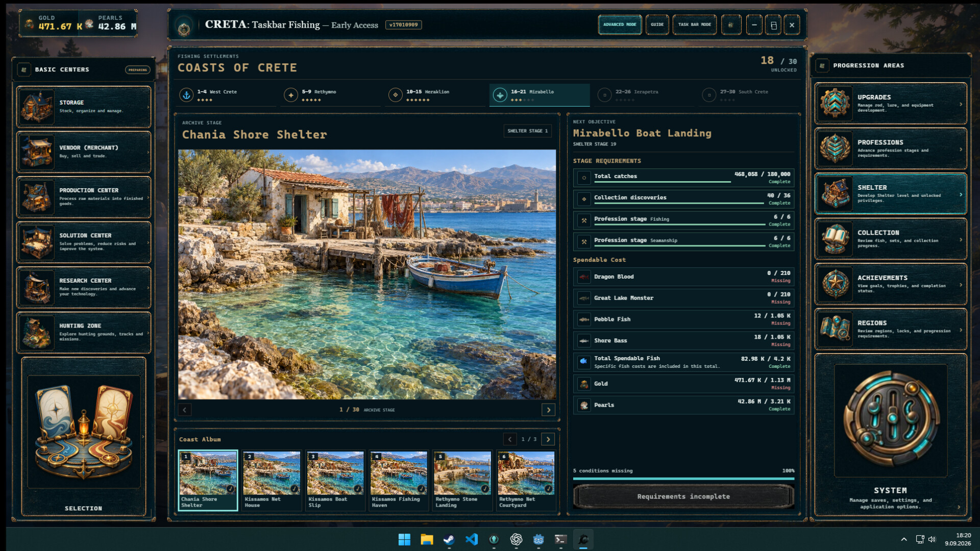This screenshot has height=551, width=980.
Task: Click the Dragon Blood cost row
Action: [683, 277]
